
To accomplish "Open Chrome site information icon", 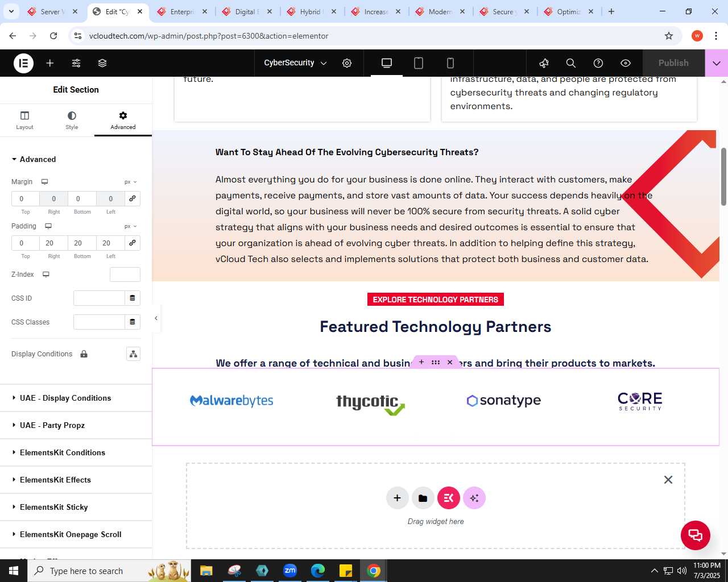I will coord(78,36).
